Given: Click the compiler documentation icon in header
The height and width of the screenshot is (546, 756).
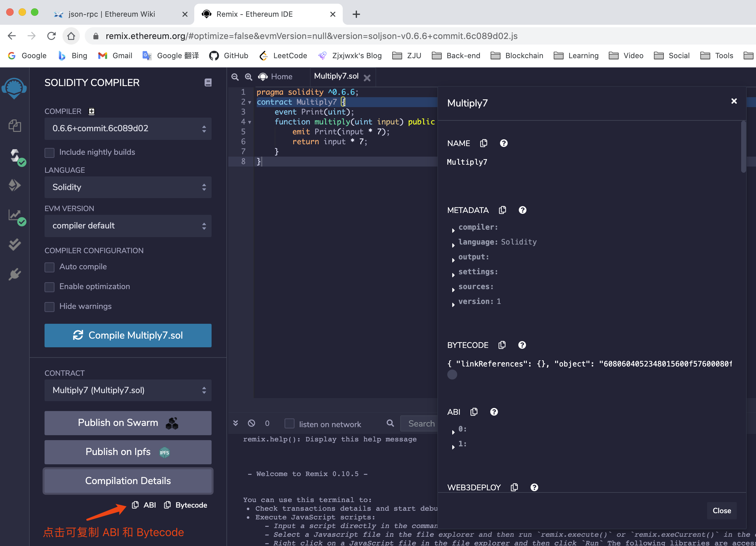Looking at the screenshot, I should (x=208, y=82).
